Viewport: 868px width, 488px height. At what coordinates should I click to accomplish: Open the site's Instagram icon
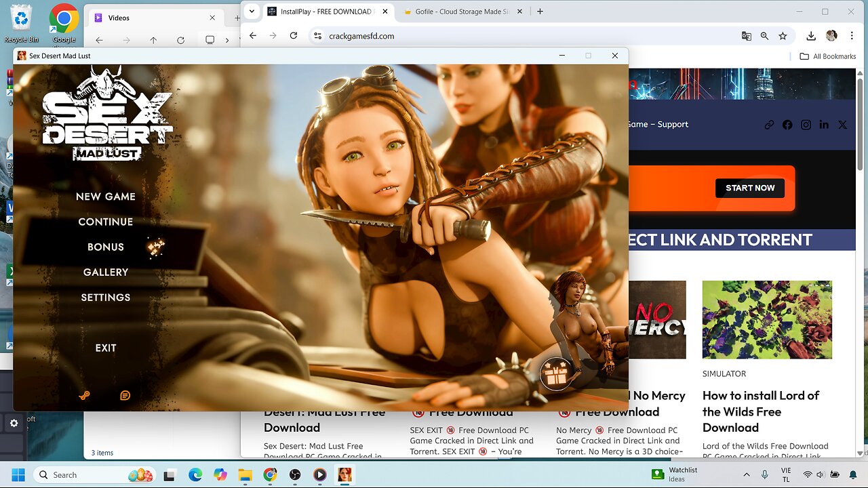click(806, 125)
